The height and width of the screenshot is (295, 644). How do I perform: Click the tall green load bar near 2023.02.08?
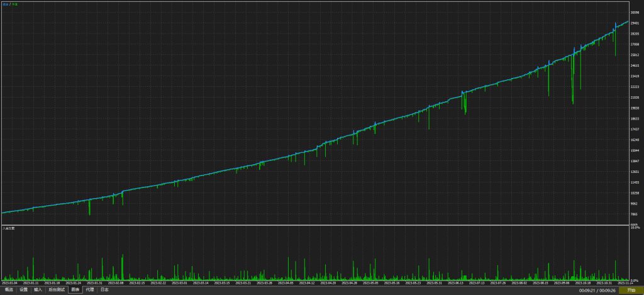click(x=123, y=267)
